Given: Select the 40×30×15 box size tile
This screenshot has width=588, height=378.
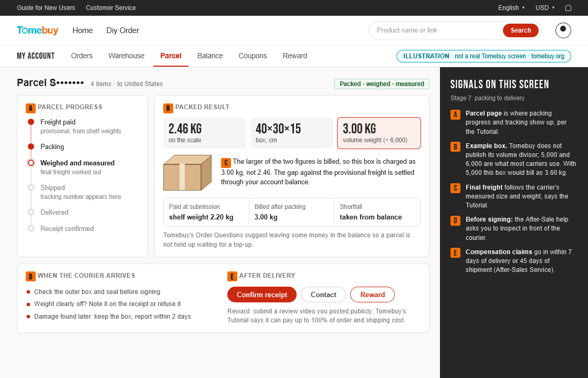Looking at the screenshot, I should 292,133.
